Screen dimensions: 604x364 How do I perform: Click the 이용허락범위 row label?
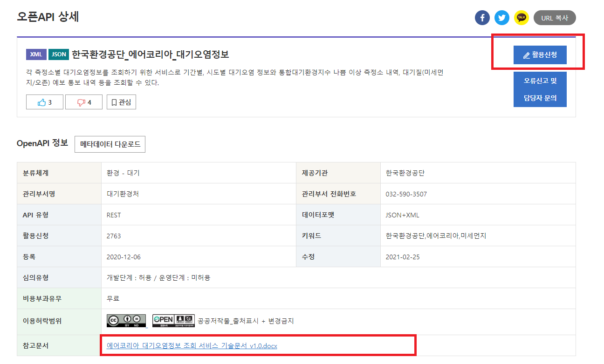tap(42, 321)
